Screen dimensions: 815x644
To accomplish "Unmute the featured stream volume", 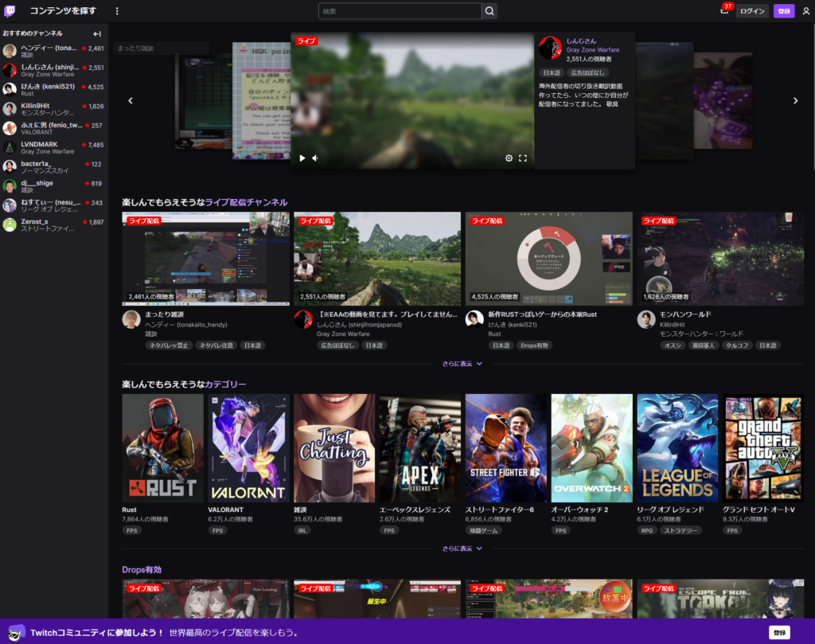I will tap(315, 158).
